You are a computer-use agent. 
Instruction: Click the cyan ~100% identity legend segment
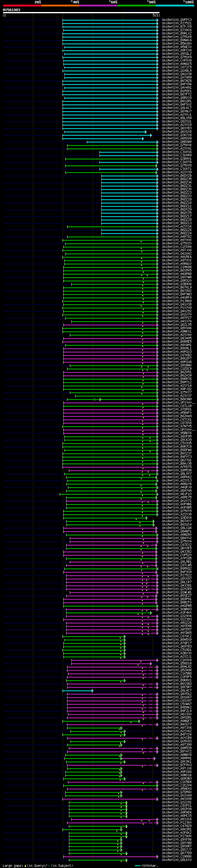[175, 6]
